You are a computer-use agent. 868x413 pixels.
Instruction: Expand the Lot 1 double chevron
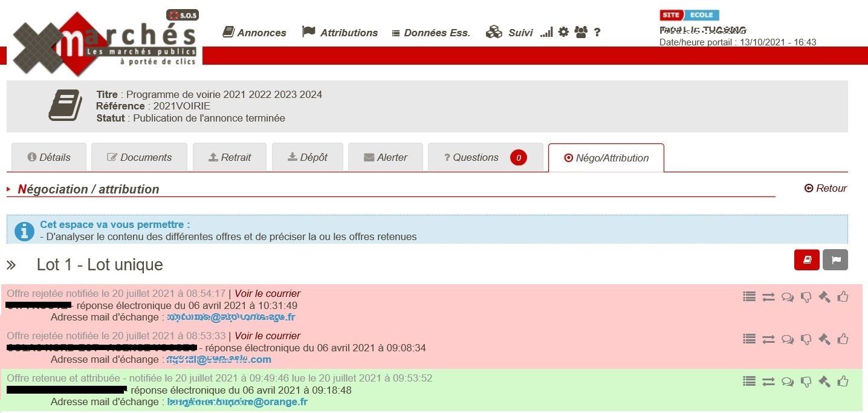coord(11,265)
